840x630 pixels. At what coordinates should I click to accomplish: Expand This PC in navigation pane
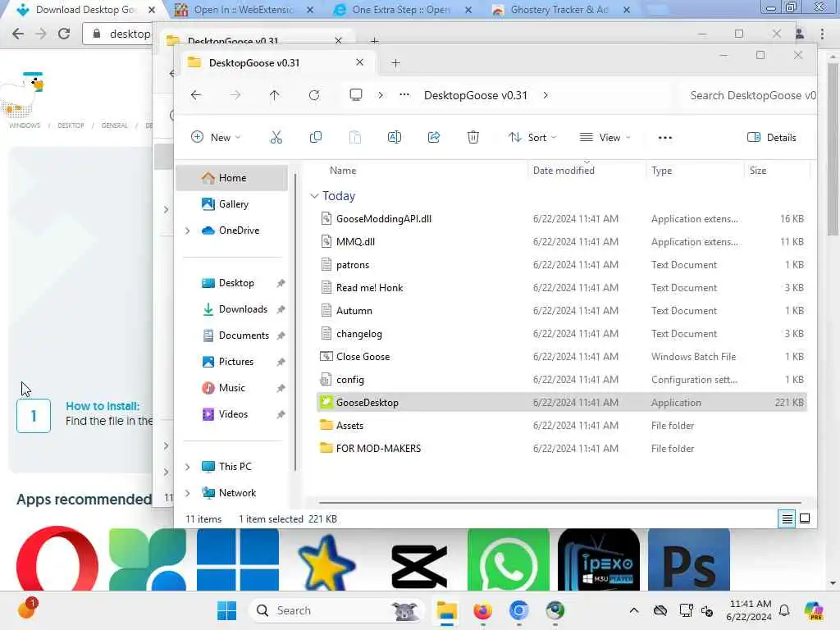(x=188, y=467)
